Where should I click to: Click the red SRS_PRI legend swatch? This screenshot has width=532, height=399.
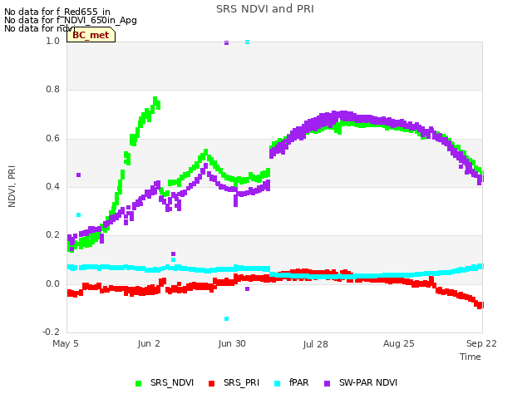tap(212, 384)
